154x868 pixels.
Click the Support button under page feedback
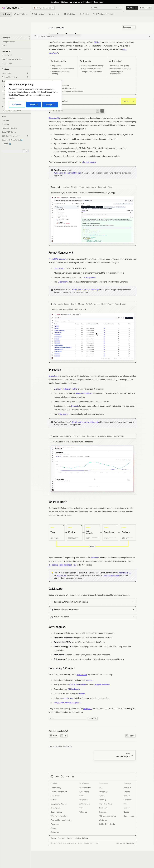tap(130, 736)
